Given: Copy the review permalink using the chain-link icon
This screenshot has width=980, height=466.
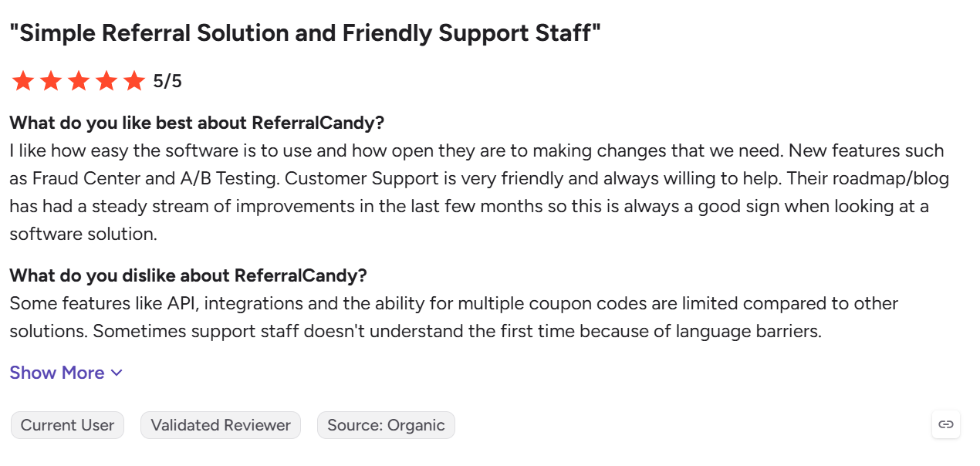Looking at the screenshot, I should click(x=945, y=424).
